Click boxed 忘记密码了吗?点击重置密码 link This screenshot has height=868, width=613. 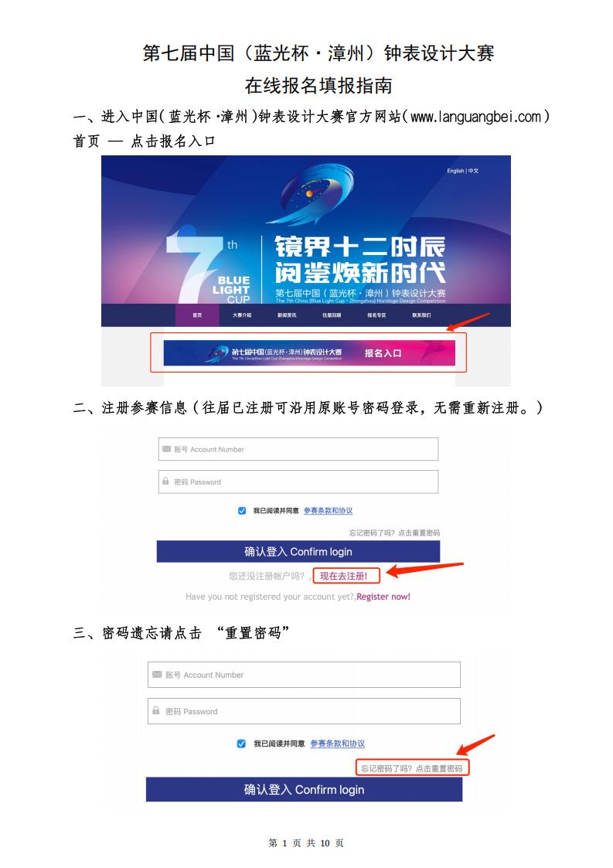pyautogui.click(x=412, y=768)
